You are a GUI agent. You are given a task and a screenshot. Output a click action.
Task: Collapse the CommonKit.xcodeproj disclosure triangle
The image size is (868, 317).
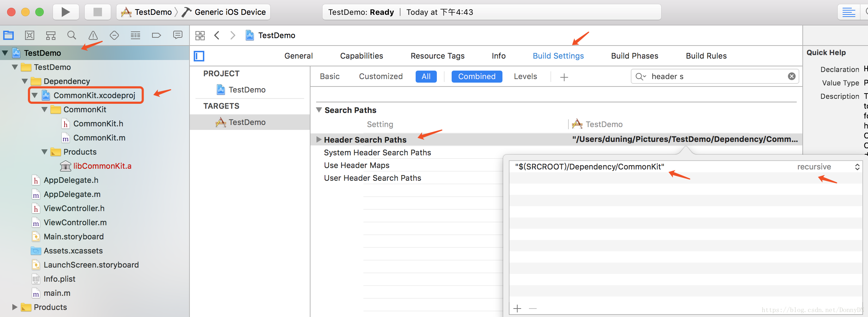coord(35,95)
